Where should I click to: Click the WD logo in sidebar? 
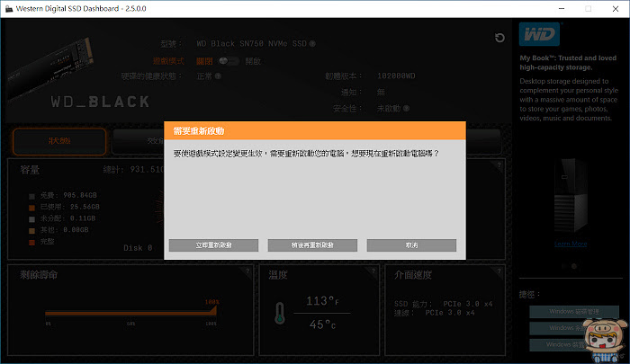(539, 34)
